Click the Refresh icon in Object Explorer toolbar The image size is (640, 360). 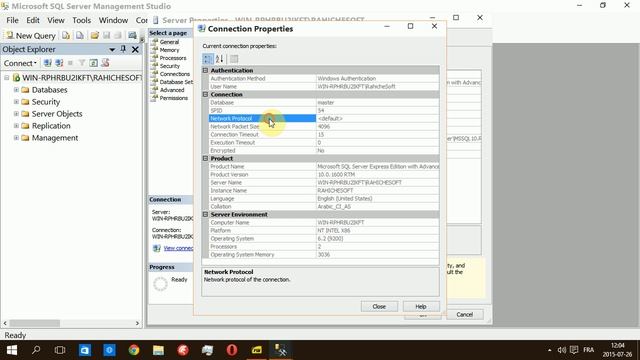click(93, 63)
